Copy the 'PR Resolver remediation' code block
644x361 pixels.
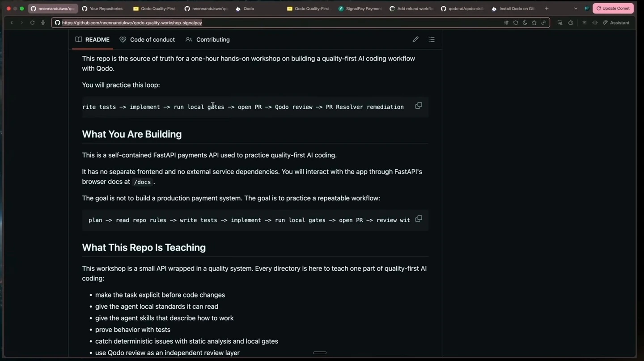coord(419,106)
